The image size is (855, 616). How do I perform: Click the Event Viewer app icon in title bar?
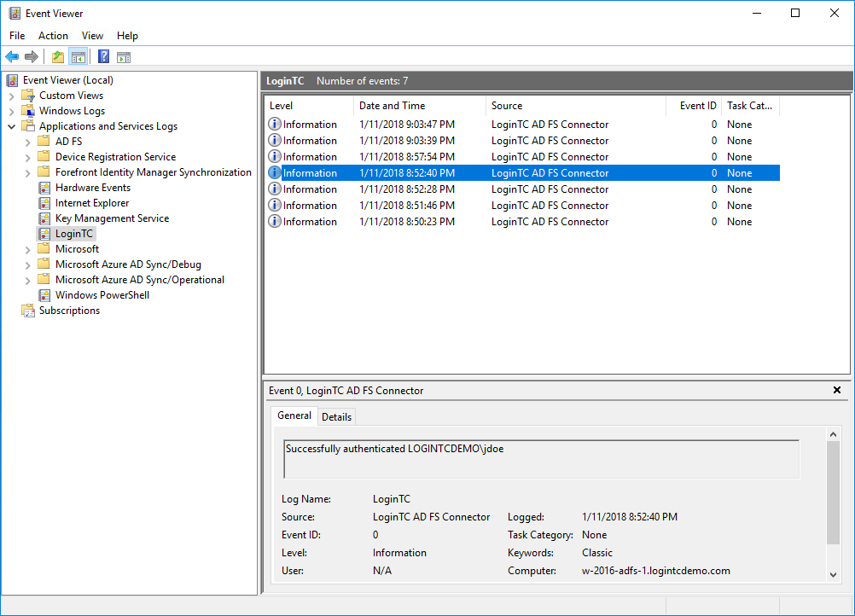coord(15,13)
